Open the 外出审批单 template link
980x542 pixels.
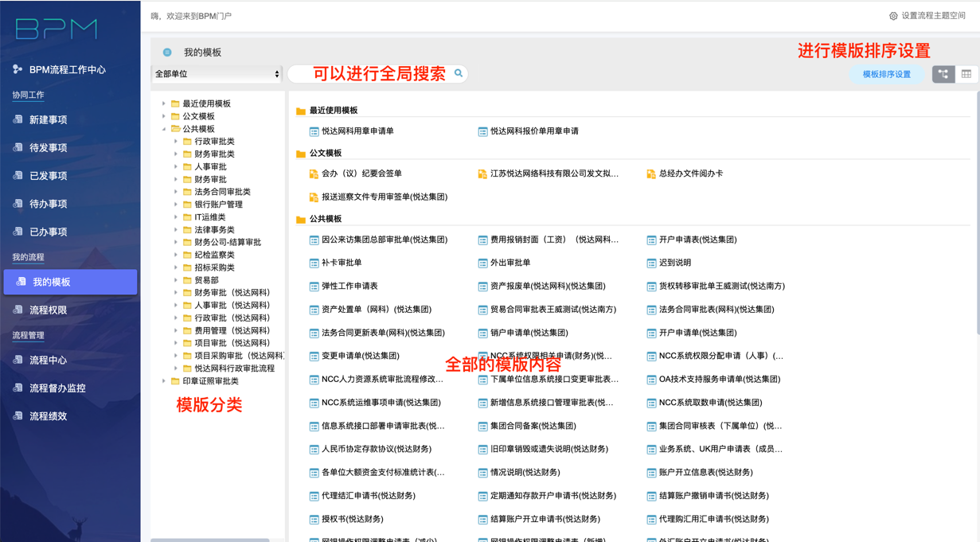pos(510,263)
